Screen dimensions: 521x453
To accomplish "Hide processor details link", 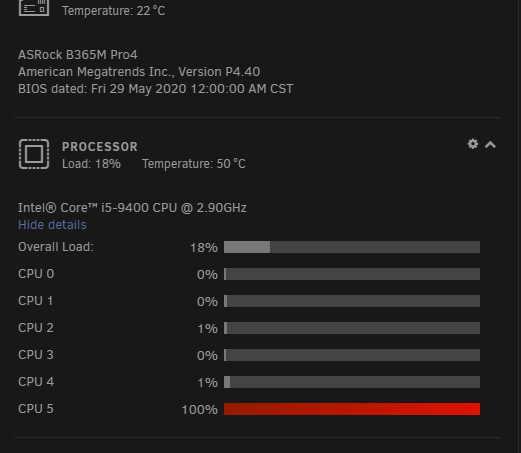I will pyautogui.click(x=52, y=225).
